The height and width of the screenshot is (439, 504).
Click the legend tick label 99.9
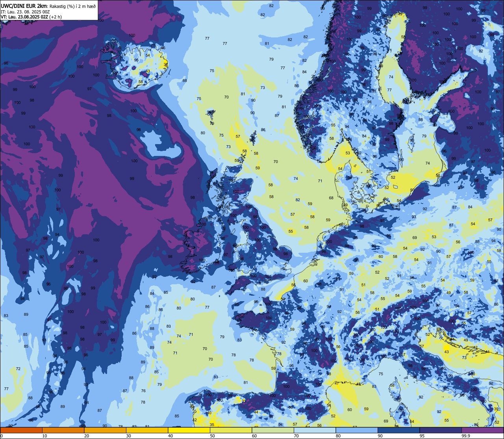point(466,436)
